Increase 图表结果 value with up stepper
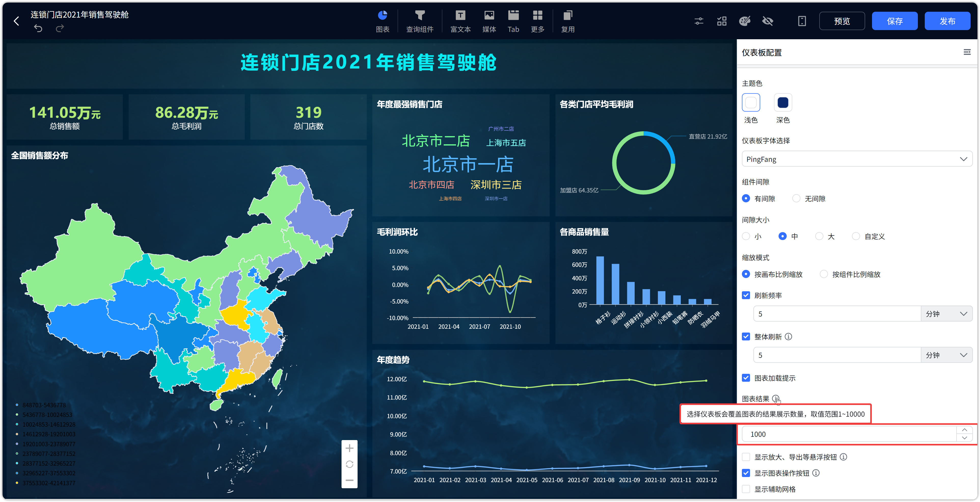Image resolution: width=980 pixels, height=502 pixels. (964, 430)
